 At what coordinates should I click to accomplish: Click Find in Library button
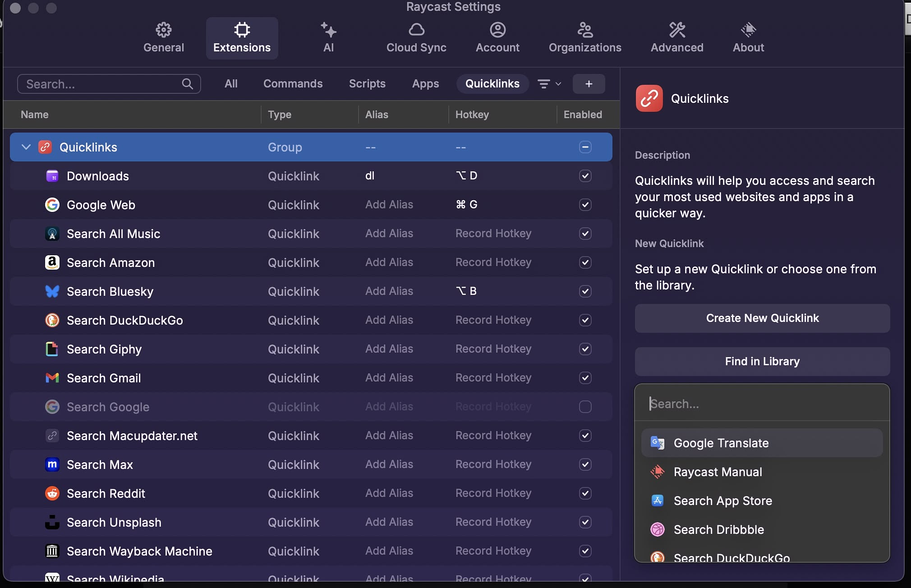point(762,362)
